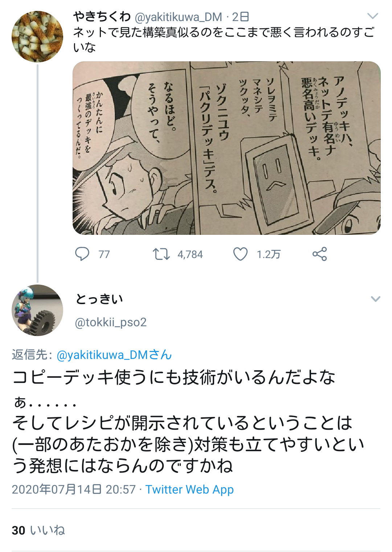Expand the menu chevron on とっきい's reply

tap(375, 299)
